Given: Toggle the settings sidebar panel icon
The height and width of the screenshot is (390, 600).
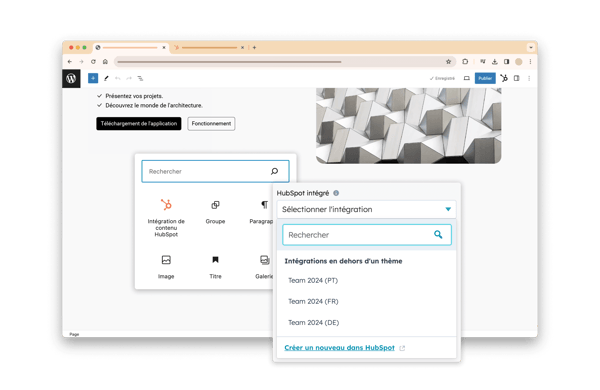Looking at the screenshot, I should pos(517,78).
